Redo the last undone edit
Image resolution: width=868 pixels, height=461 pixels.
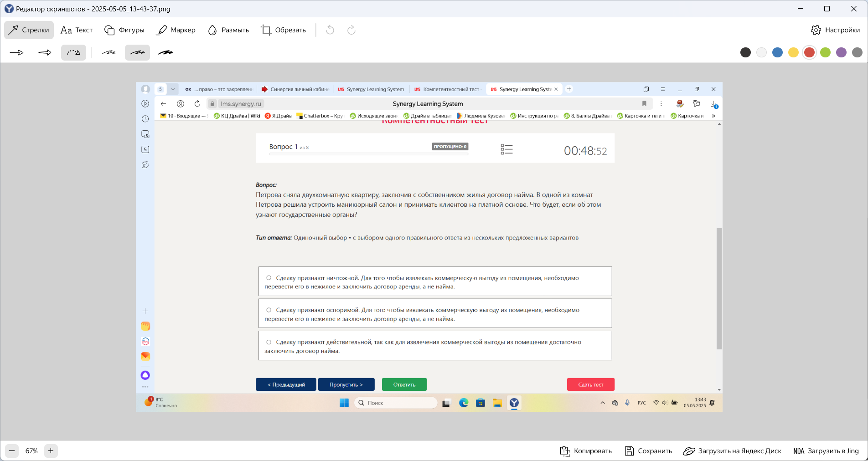pos(351,30)
